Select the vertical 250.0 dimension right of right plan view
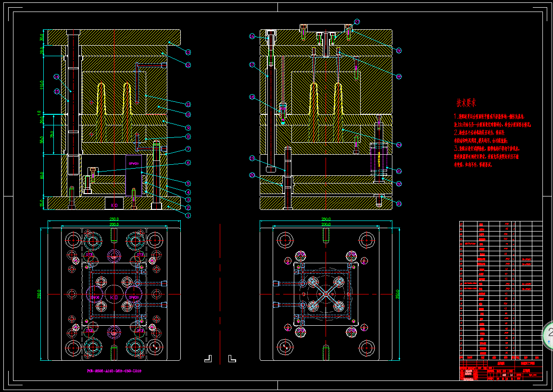The image size is (553, 392). (x=398, y=294)
